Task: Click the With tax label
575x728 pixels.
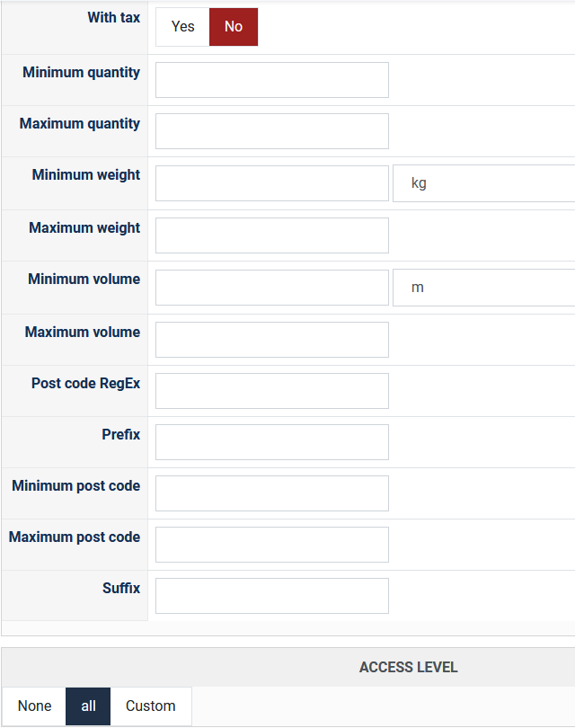Action: point(113,18)
